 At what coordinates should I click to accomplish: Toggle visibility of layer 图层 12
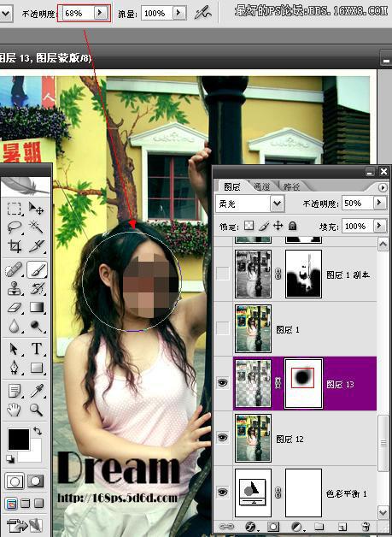pos(223,437)
